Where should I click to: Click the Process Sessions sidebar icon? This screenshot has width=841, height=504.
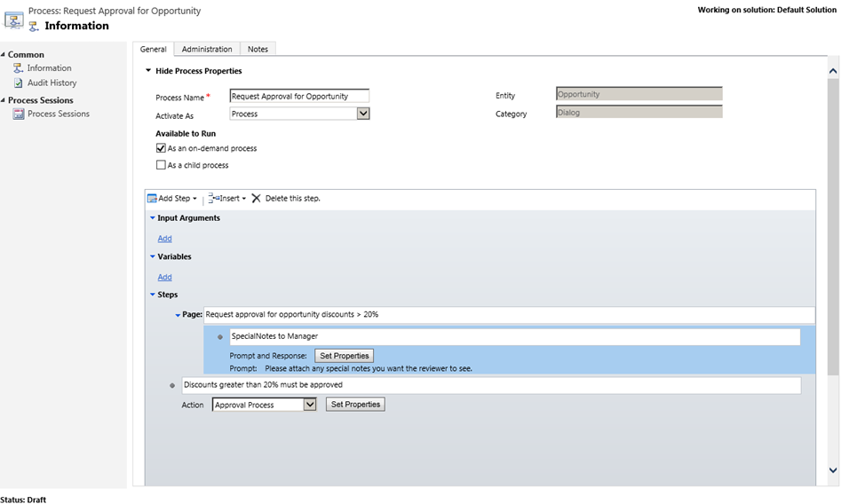coord(19,114)
